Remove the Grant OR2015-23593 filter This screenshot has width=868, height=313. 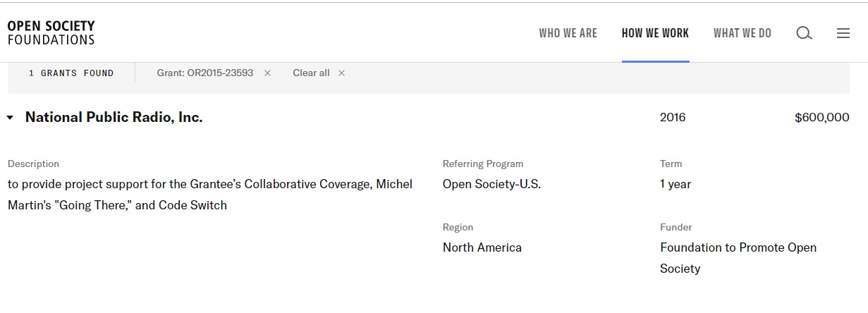pyautogui.click(x=267, y=73)
